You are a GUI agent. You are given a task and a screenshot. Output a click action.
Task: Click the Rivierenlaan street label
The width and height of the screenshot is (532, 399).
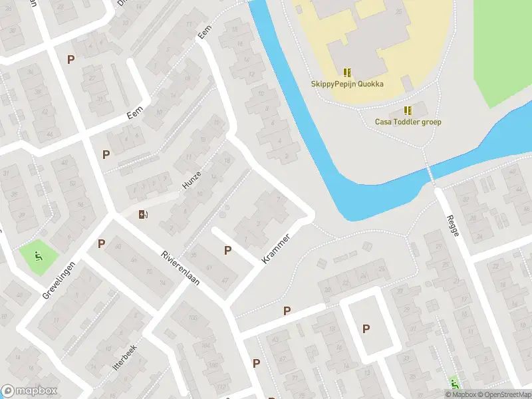tap(180, 268)
